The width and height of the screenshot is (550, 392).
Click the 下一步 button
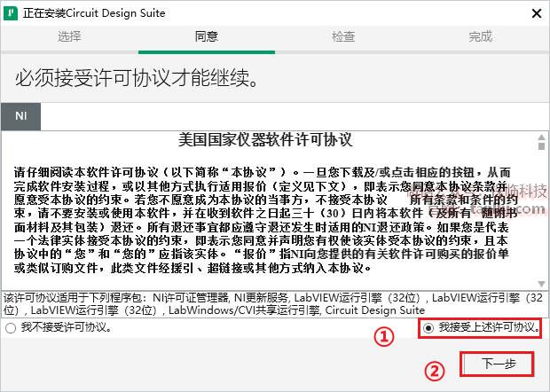(498, 364)
